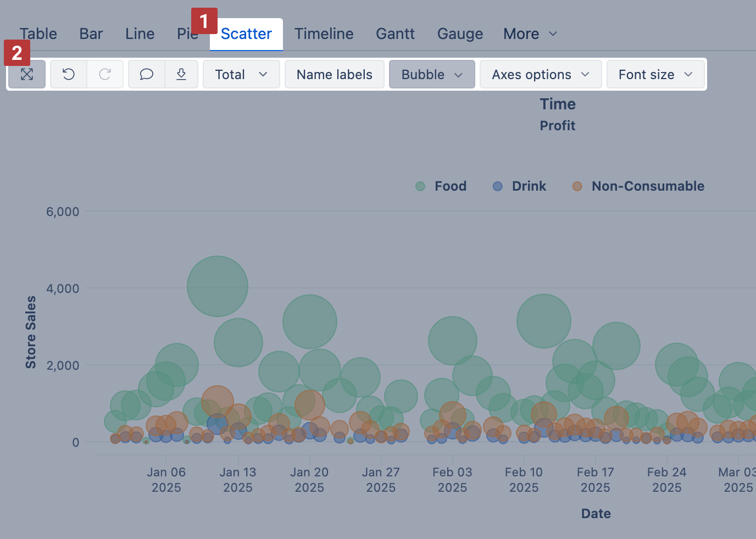The height and width of the screenshot is (539, 756).
Task: Click the Time heading text
Action: click(x=558, y=104)
